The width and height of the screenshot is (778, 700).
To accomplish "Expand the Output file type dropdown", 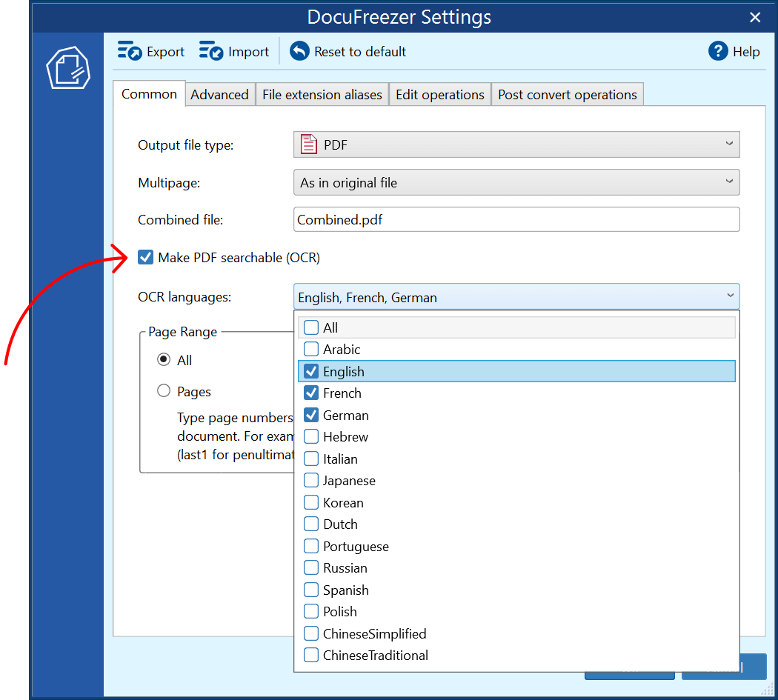I will tap(729, 144).
